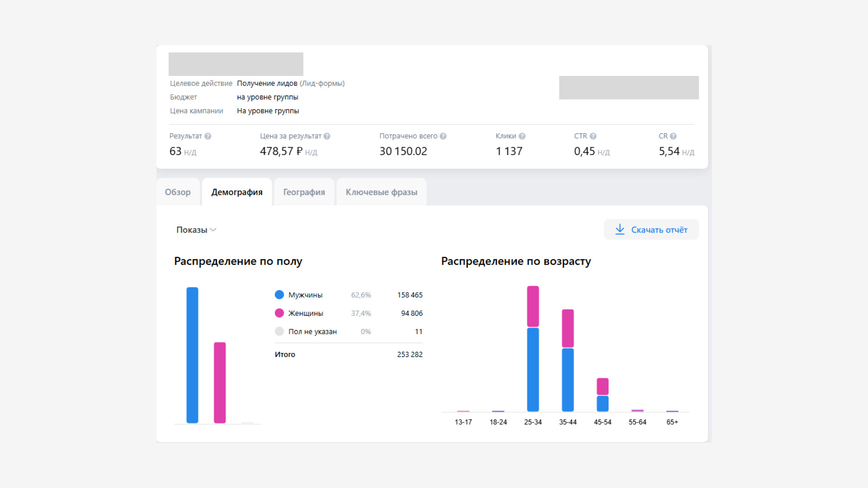Screen dimensions: 868x488
Task: Click the download arrow icon
Action: coord(620,230)
